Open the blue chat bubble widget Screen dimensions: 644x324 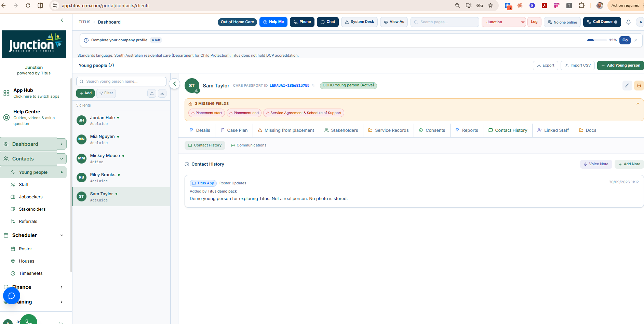pos(12,296)
